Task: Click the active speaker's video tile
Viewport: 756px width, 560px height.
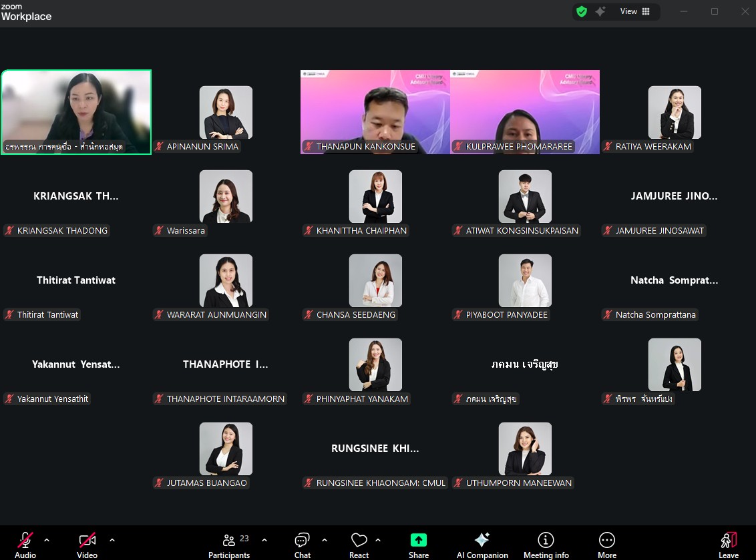Action: coord(76,112)
